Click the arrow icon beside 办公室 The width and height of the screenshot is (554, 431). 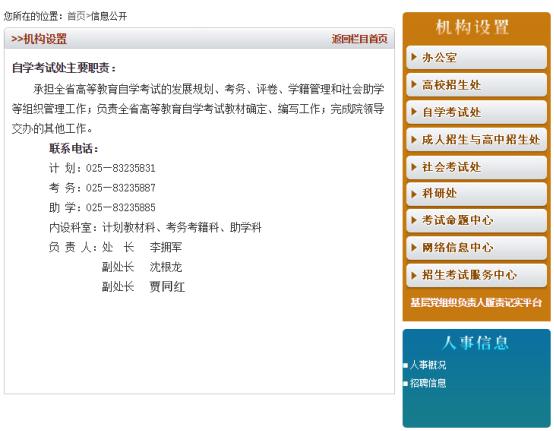(x=414, y=57)
